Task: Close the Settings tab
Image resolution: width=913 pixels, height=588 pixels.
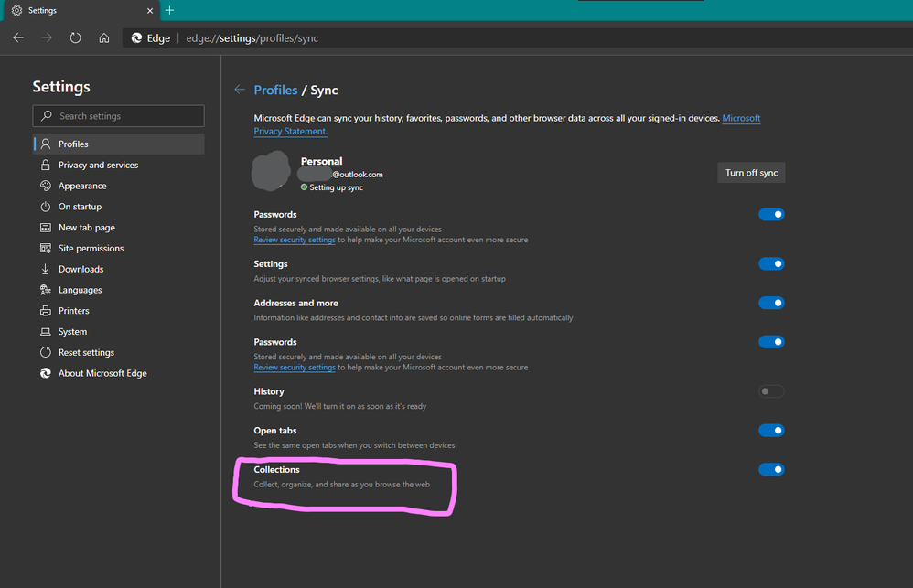Action: pyautogui.click(x=150, y=10)
